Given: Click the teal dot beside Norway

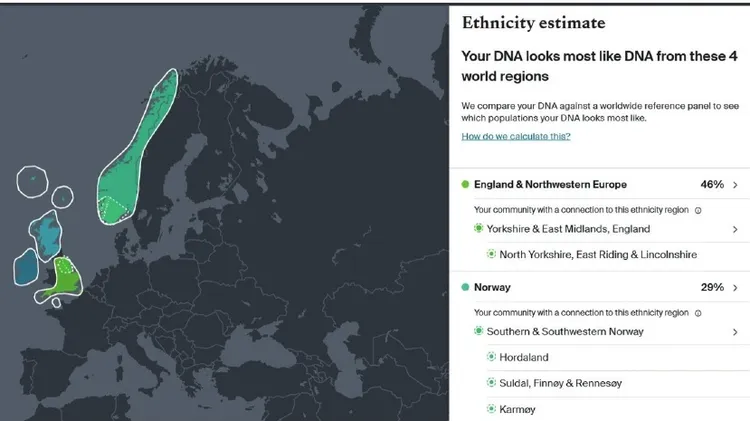Looking at the screenshot, I should [465, 287].
